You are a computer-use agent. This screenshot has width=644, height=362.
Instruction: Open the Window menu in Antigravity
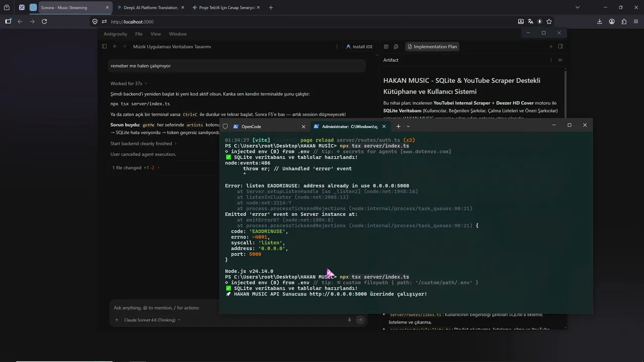coord(178,34)
